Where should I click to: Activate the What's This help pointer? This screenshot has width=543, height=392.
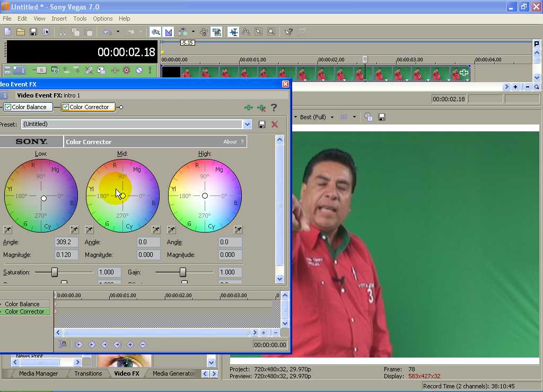(x=288, y=32)
